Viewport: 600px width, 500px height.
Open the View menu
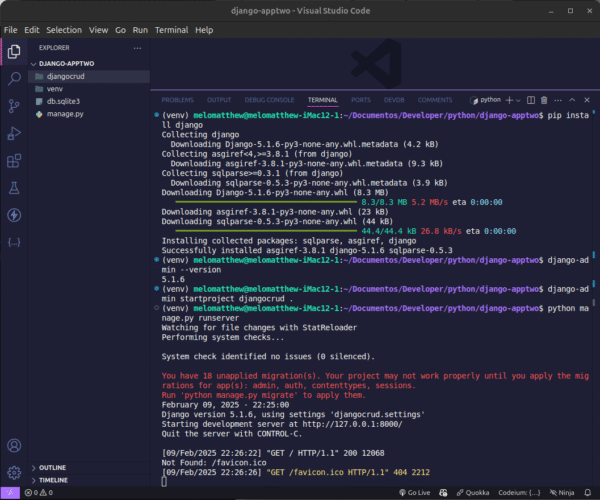click(x=98, y=30)
